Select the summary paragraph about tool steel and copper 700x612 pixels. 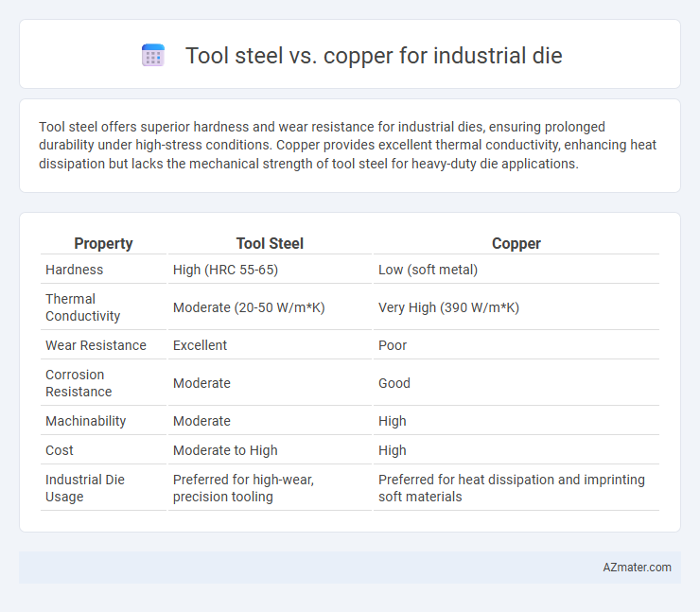(347, 145)
